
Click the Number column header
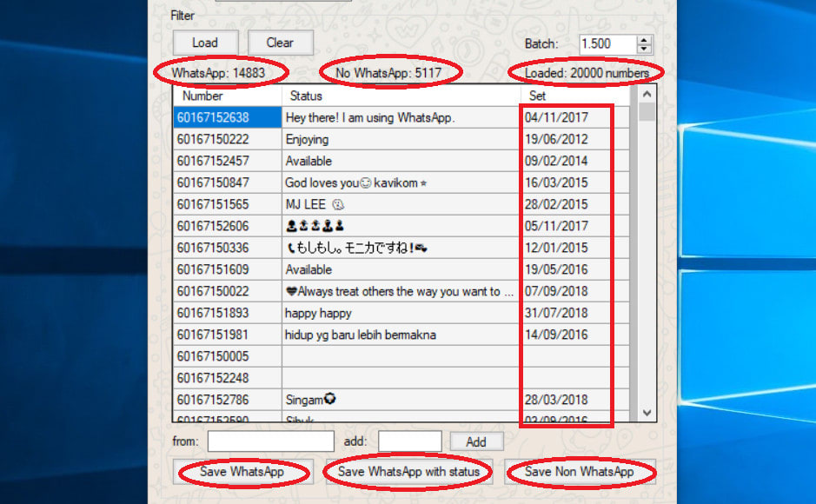[x=228, y=96]
